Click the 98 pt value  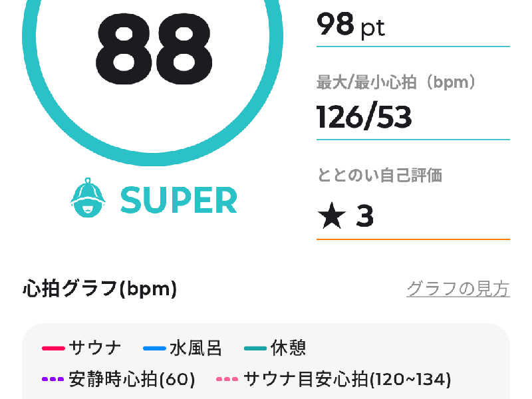point(350,27)
